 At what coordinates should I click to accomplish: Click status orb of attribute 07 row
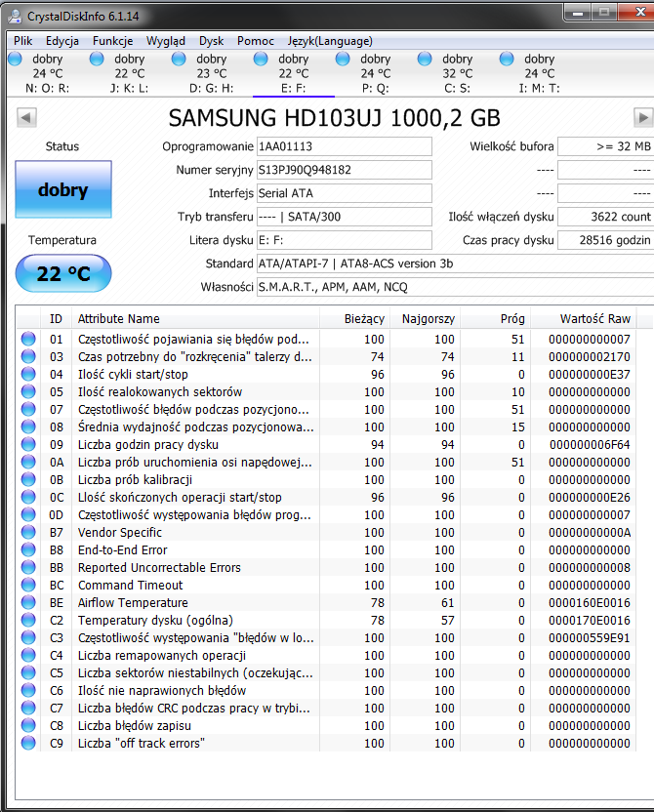tap(28, 409)
